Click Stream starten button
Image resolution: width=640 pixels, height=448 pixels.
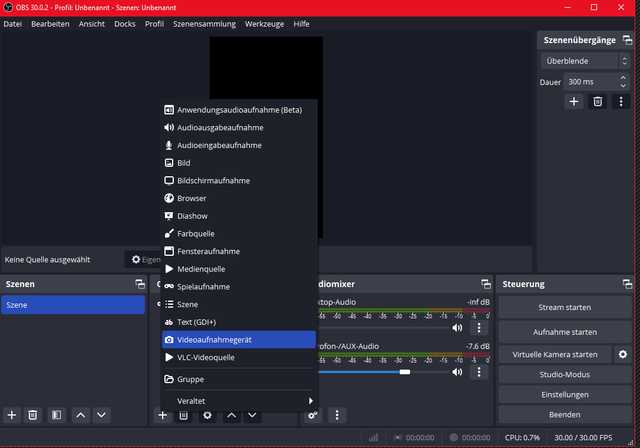(x=565, y=307)
